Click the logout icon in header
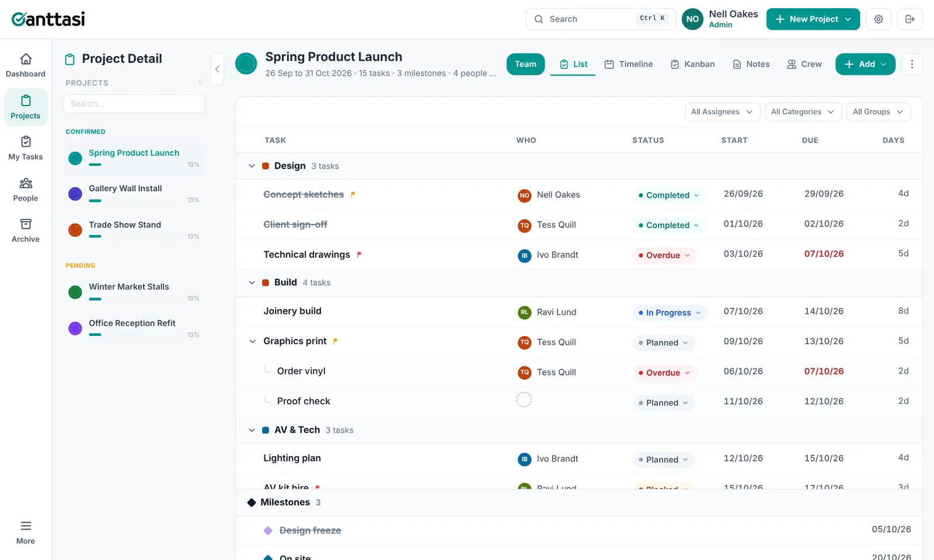This screenshot has width=934, height=560. pyautogui.click(x=910, y=19)
